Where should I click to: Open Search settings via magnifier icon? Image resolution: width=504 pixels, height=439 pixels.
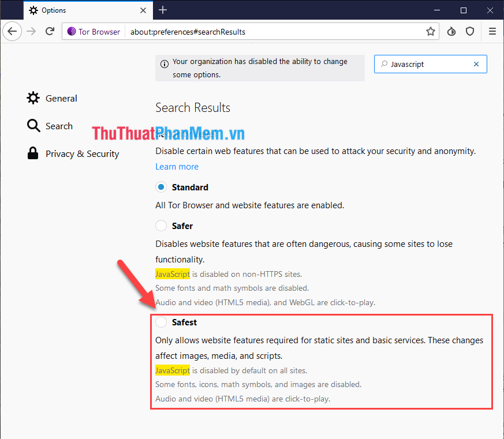tap(33, 126)
